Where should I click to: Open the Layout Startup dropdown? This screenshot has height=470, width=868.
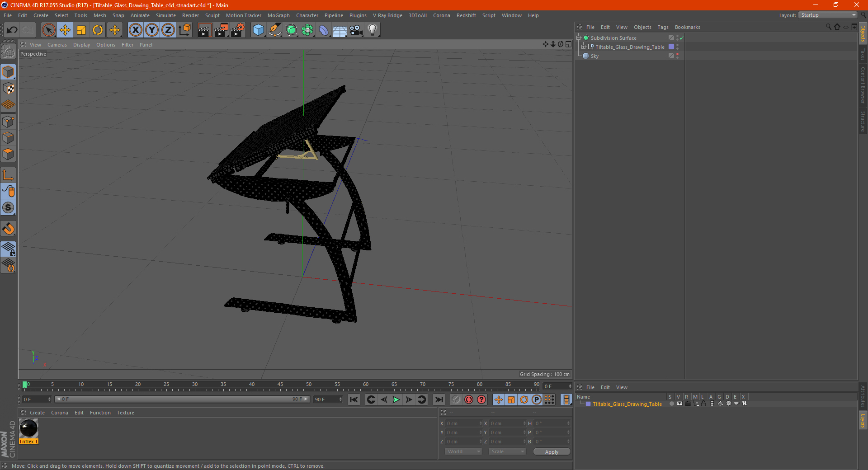(x=828, y=15)
